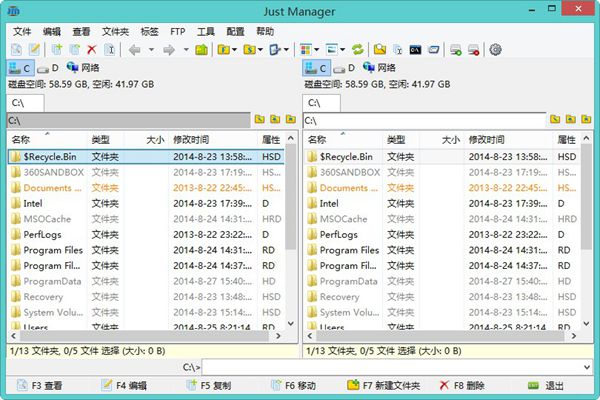Click the edit file pencil toolbar icon
The image size is (600, 400).
point(34,49)
